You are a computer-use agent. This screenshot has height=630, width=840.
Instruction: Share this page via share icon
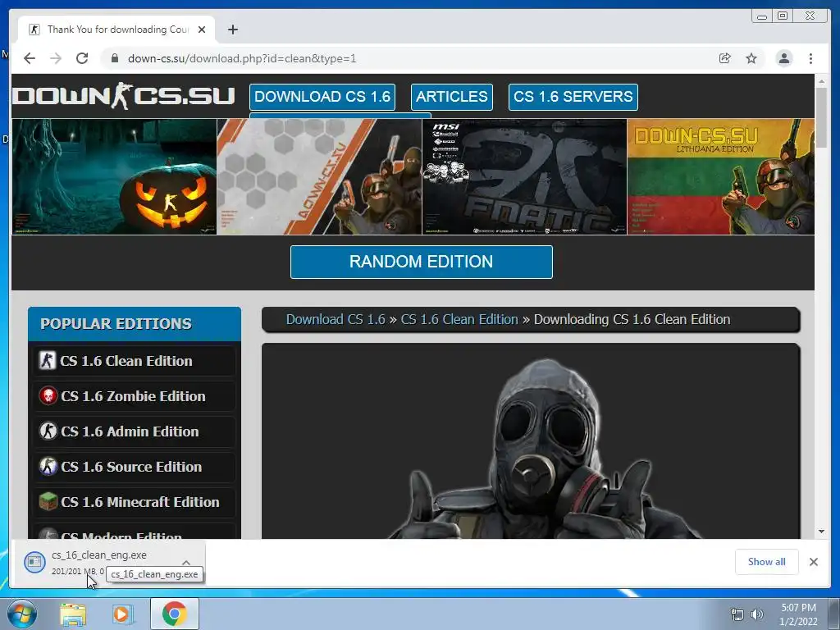pyautogui.click(x=725, y=58)
